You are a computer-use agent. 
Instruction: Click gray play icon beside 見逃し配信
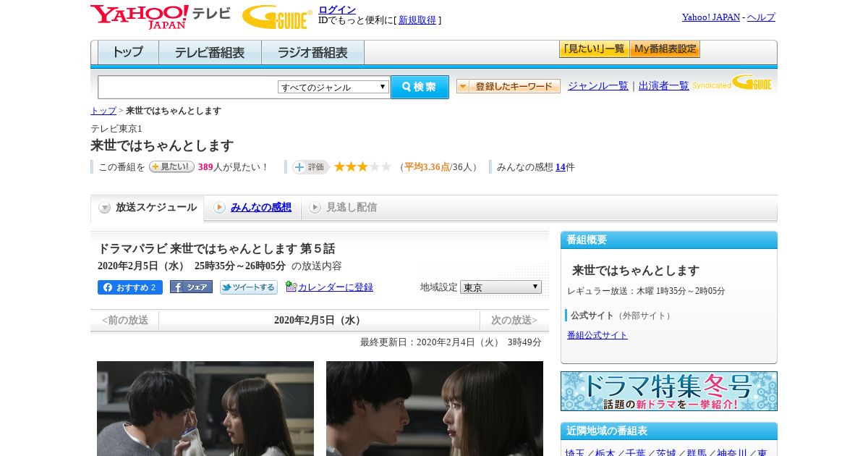(x=315, y=208)
